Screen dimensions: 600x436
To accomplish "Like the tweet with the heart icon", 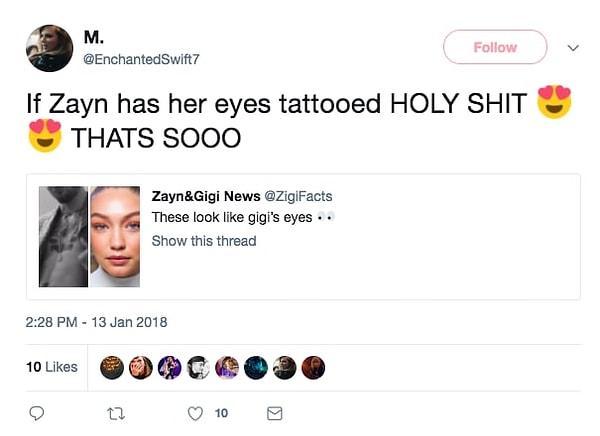I will click(195, 413).
